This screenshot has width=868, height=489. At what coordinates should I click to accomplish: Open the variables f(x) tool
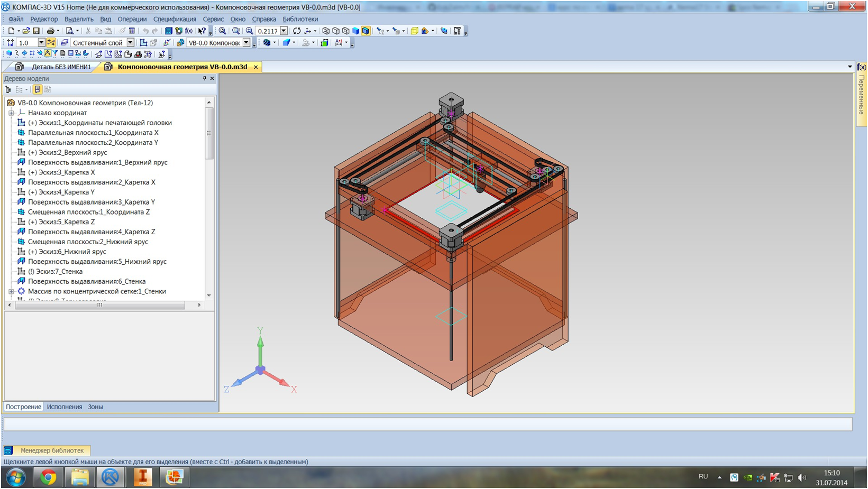click(189, 31)
